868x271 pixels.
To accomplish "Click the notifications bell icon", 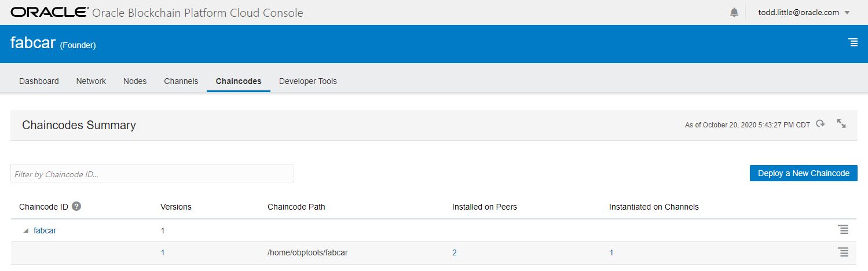I will pyautogui.click(x=734, y=12).
